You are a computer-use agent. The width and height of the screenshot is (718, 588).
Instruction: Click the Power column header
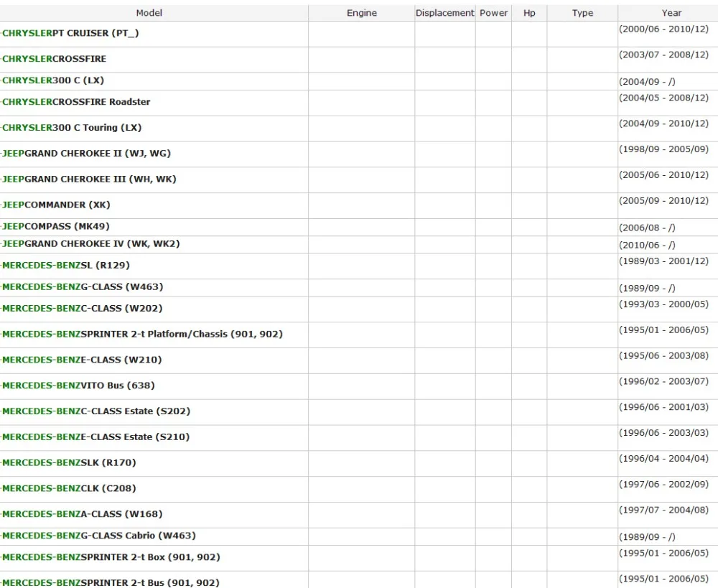pyautogui.click(x=494, y=13)
